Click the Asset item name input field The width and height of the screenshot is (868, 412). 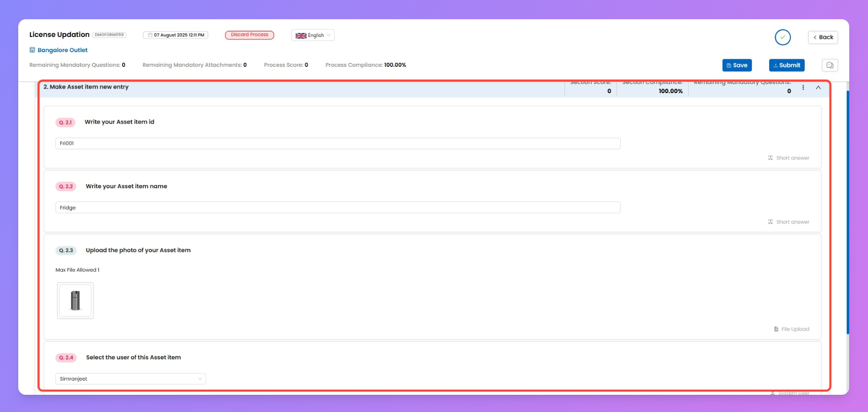337,208
